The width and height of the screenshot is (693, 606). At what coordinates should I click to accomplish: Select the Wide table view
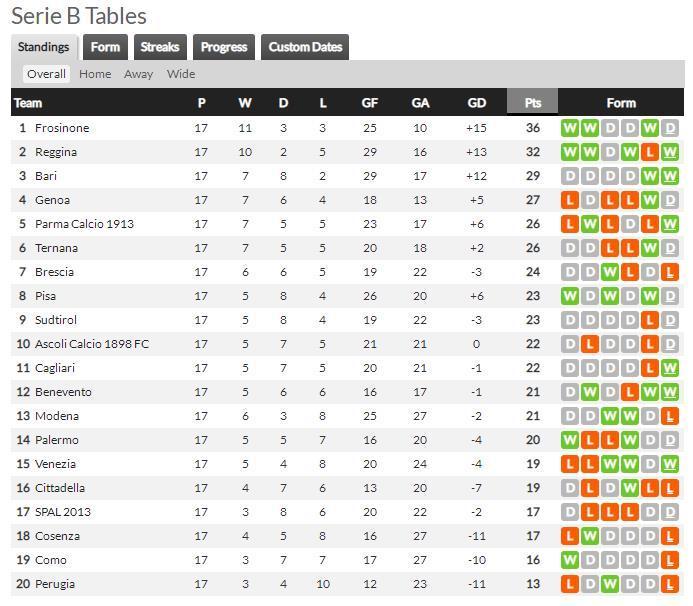181,74
